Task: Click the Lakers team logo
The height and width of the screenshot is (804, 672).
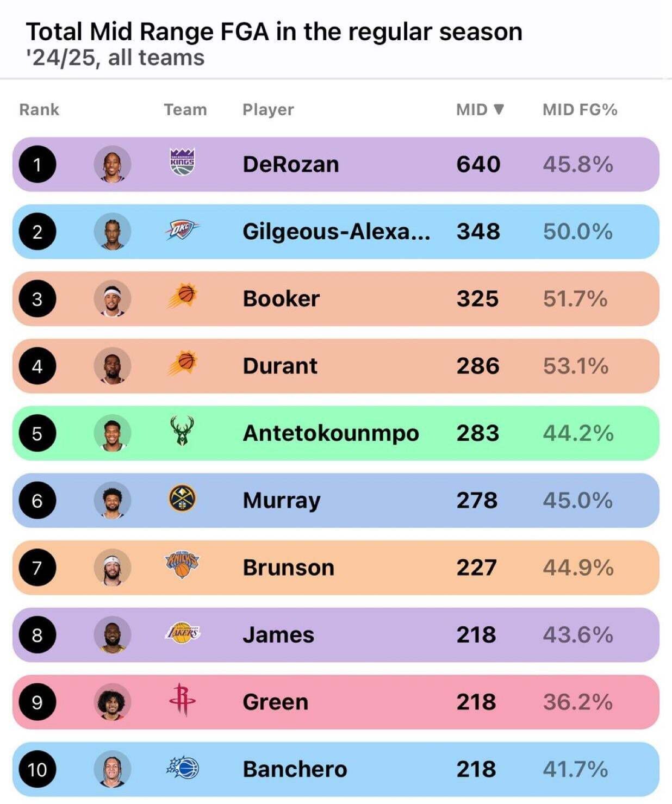Action: [x=183, y=633]
